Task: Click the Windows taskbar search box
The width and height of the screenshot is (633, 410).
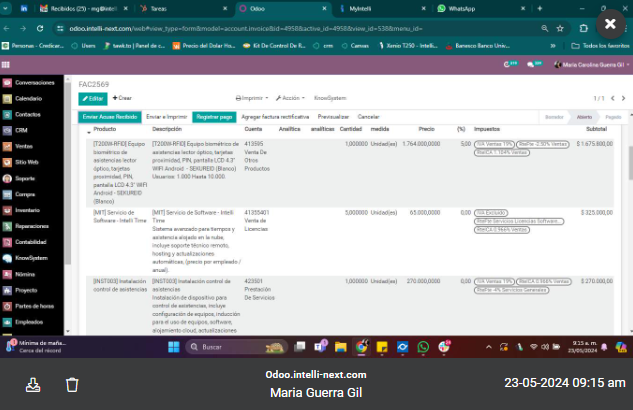Action: pos(236,347)
